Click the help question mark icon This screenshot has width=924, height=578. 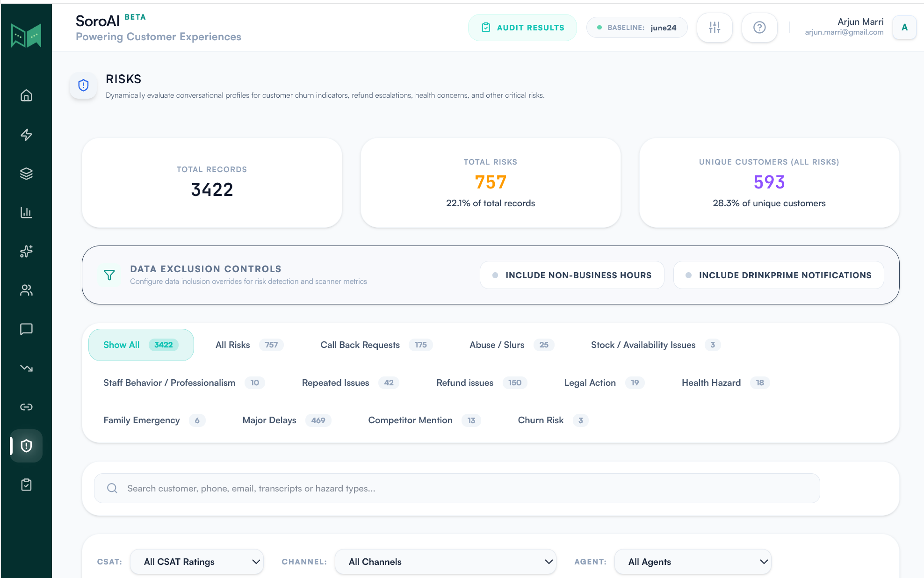(x=759, y=28)
